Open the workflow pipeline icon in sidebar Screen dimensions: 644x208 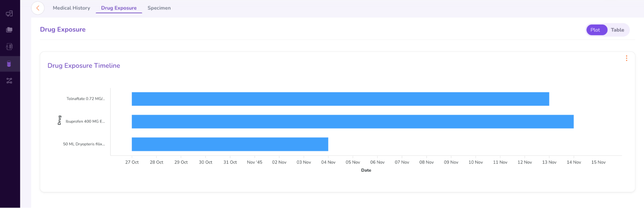tap(9, 81)
